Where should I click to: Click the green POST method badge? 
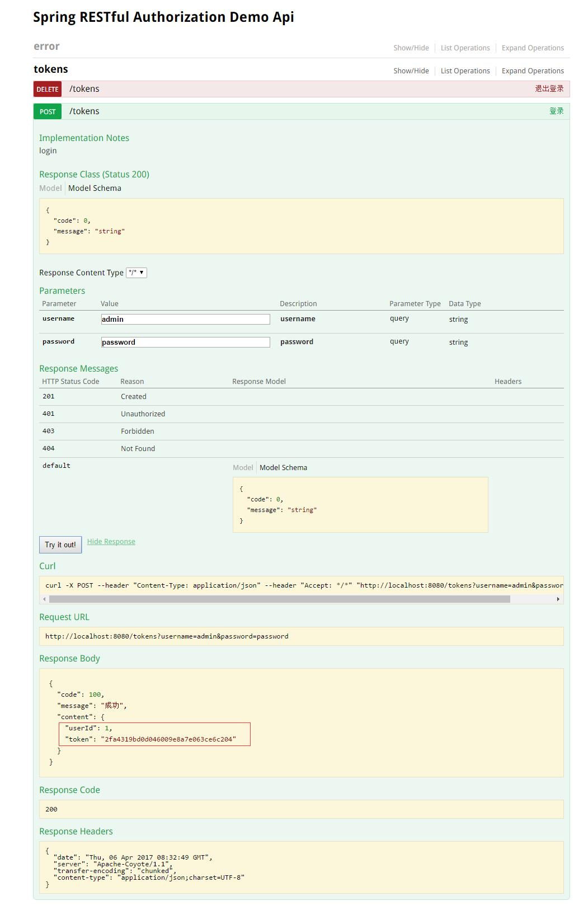(x=48, y=111)
